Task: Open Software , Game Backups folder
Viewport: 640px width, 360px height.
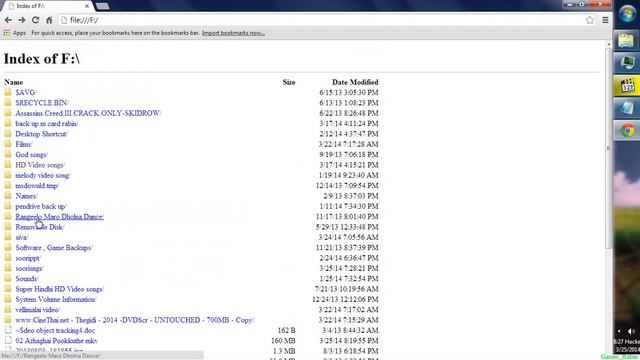Action: [54, 248]
